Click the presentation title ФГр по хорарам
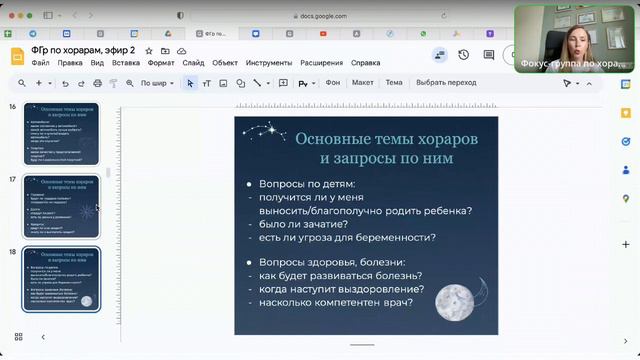Image resolution: width=640 pixels, height=360 pixels. coord(83,50)
